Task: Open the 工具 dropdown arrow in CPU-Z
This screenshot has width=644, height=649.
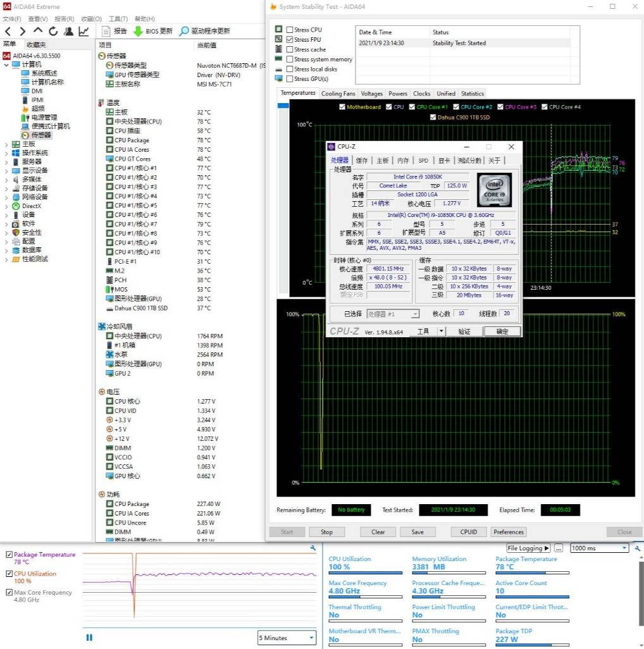Action: click(442, 331)
